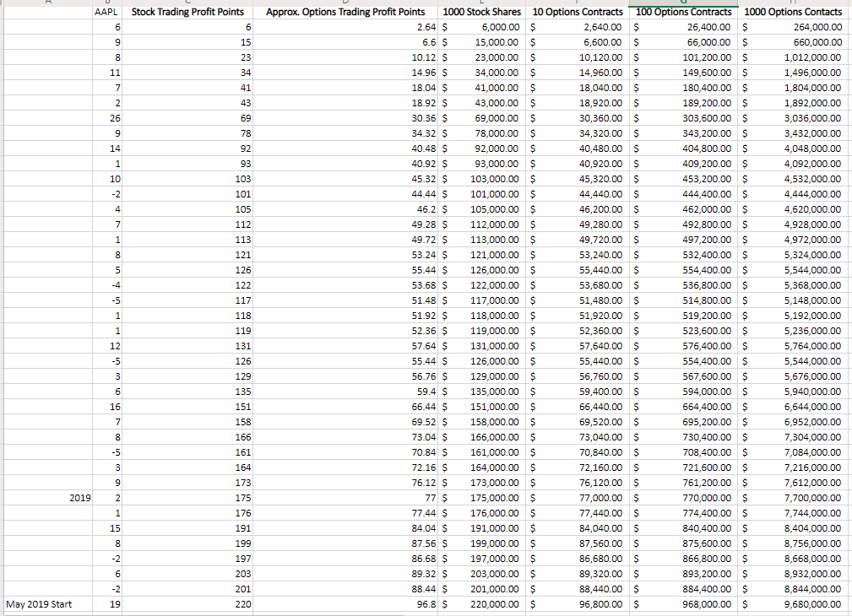Select the Approx. Options Trading Profit Points header
Image resolution: width=852 pixels, height=616 pixels.
pos(345,12)
